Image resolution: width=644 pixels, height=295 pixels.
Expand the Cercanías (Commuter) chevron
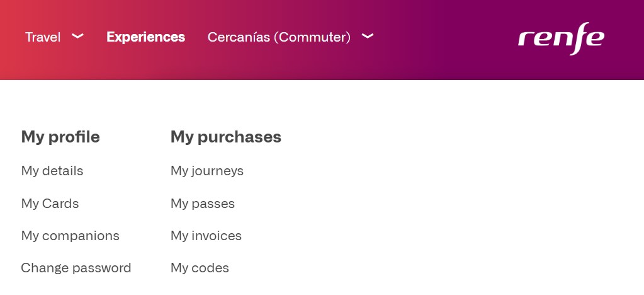(x=368, y=36)
